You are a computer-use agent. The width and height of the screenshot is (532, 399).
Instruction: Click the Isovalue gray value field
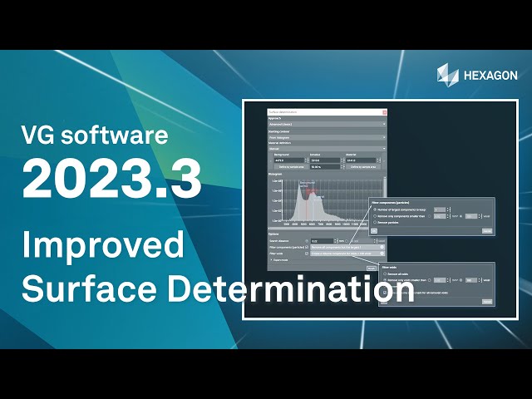tap(325, 160)
